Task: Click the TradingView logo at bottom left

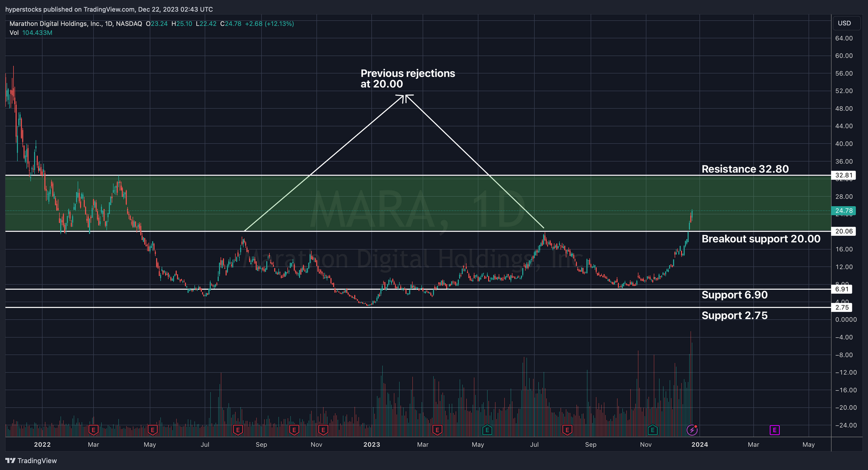Action: coord(31,461)
